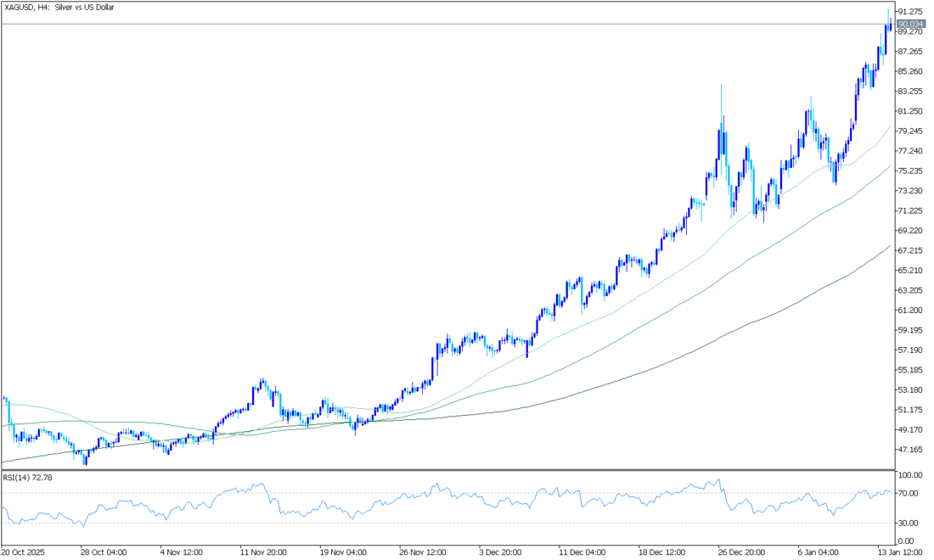Screen dimensions: 934x560
Task: Click the 69.220 price axis level
Action: coord(910,231)
